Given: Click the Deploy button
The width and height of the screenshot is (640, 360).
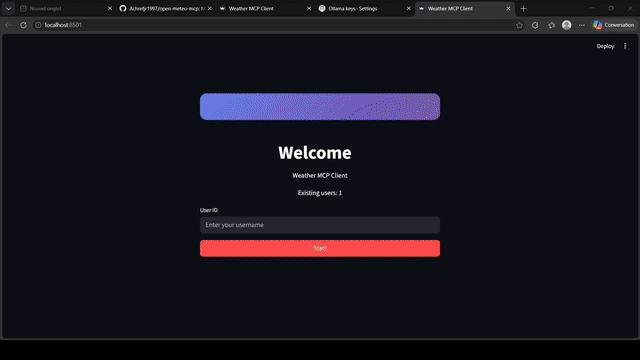Looking at the screenshot, I should [605, 46].
